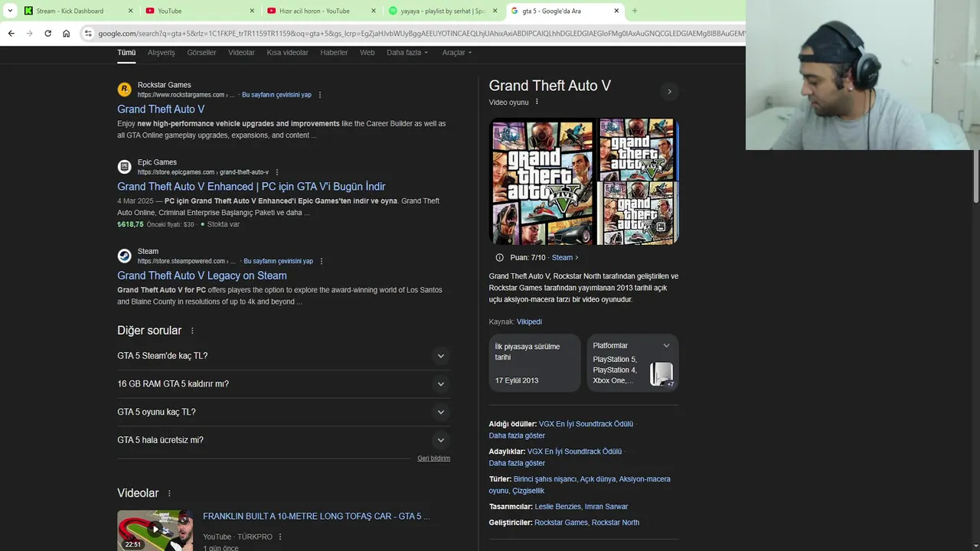Image resolution: width=980 pixels, height=551 pixels.
Task: Click Daha fazla göster under Aldığı ödüller
Action: (x=517, y=436)
